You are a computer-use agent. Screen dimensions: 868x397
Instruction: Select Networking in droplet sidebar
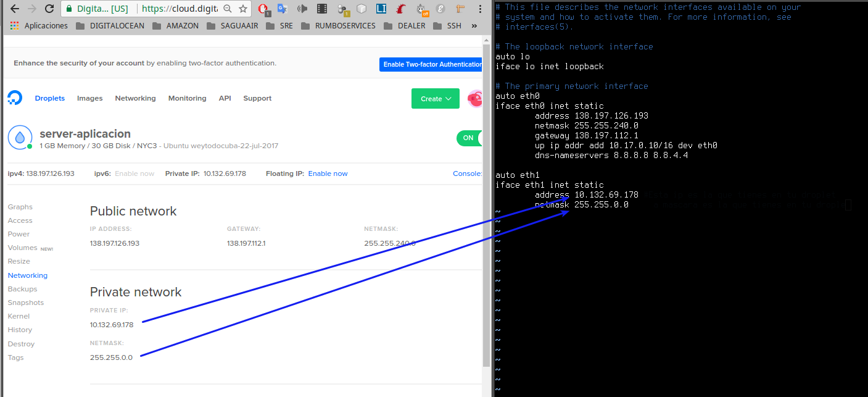(x=28, y=275)
